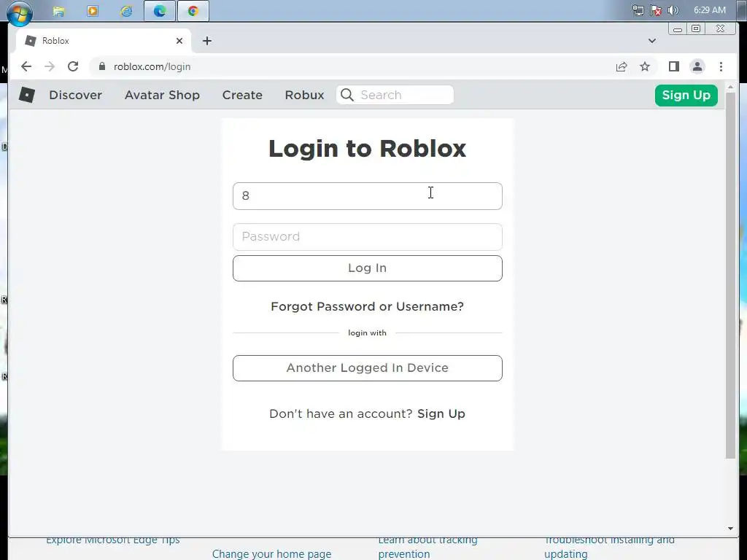Click the search magnifier icon in Roblox navbar

click(x=347, y=95)
